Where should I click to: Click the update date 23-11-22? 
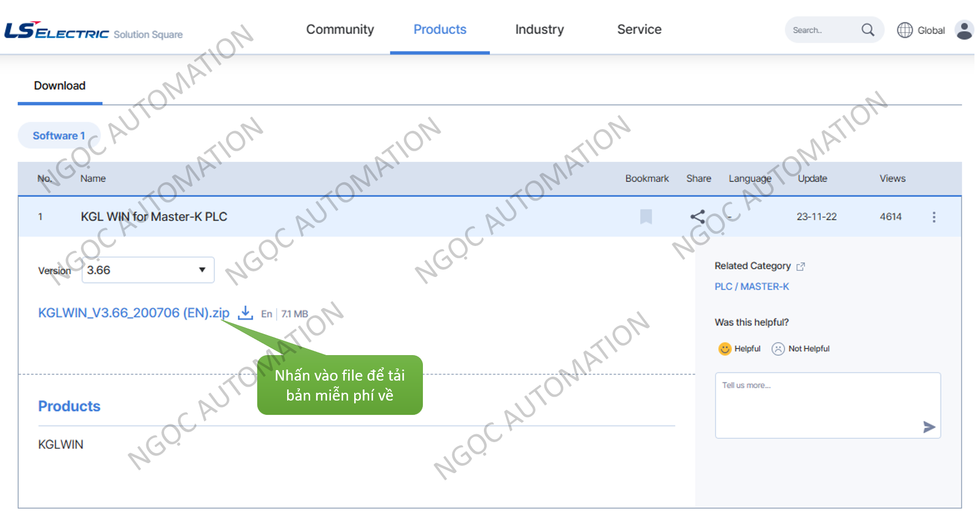coord(816,217)
